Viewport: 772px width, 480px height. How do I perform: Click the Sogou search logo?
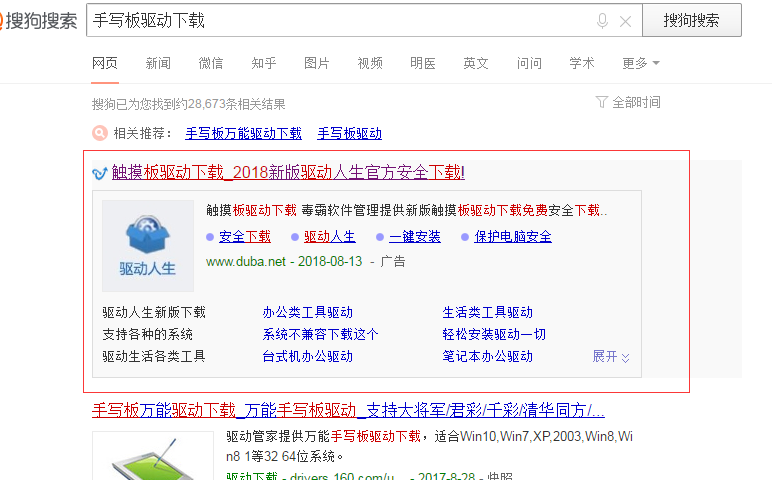click(x=38, y=20)
